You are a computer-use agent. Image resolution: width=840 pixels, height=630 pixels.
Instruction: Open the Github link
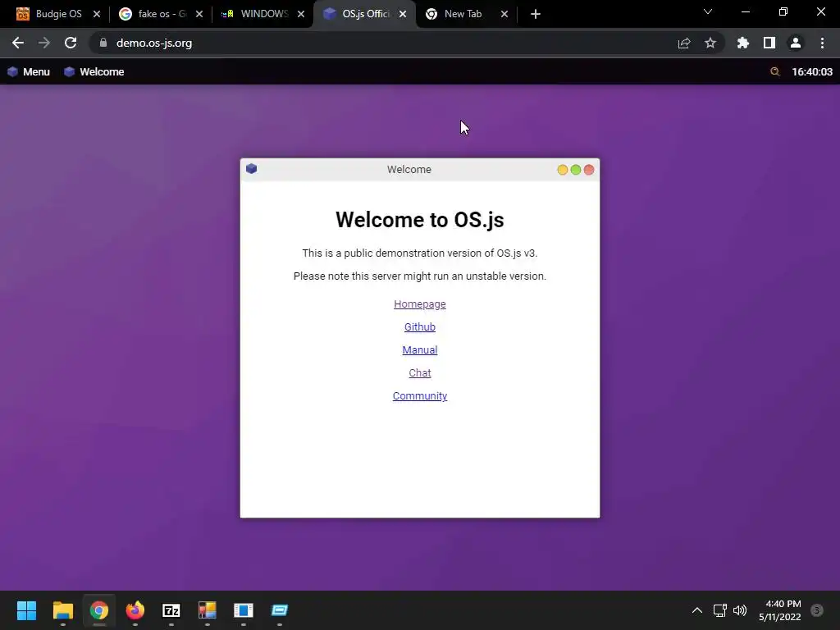(x=419, y=326)
